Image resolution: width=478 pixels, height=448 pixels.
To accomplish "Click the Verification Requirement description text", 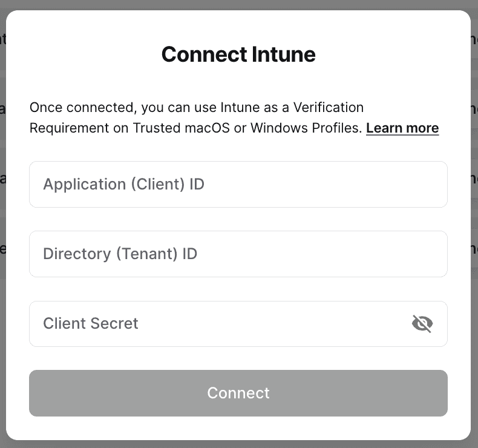I will pos(197,118).
